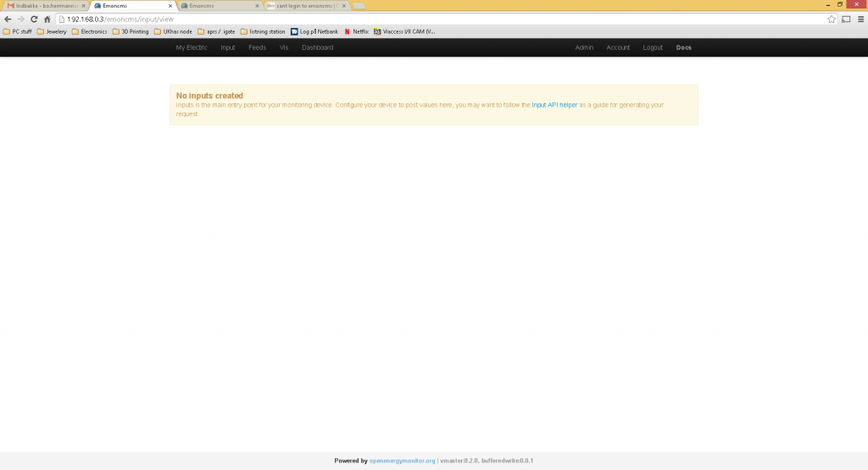Open the Jewelery bookmark folder
The height and width of the screenshot is (470, 868).
click(52, 32)
